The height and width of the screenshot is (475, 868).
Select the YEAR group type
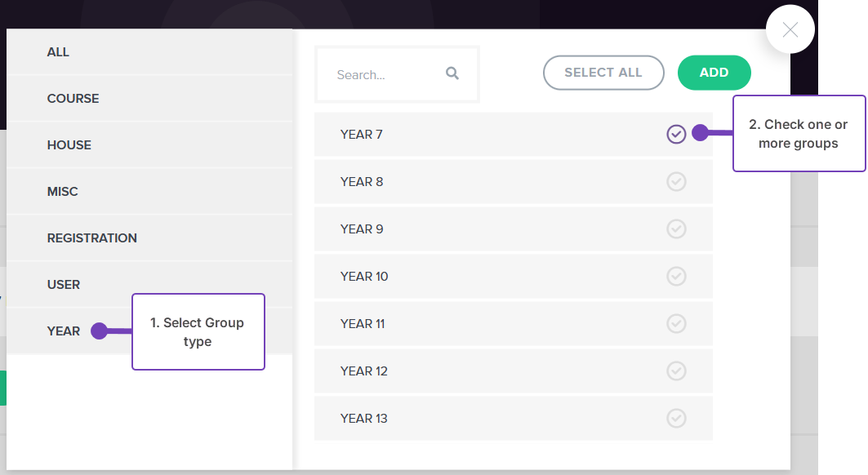point(64,331)
